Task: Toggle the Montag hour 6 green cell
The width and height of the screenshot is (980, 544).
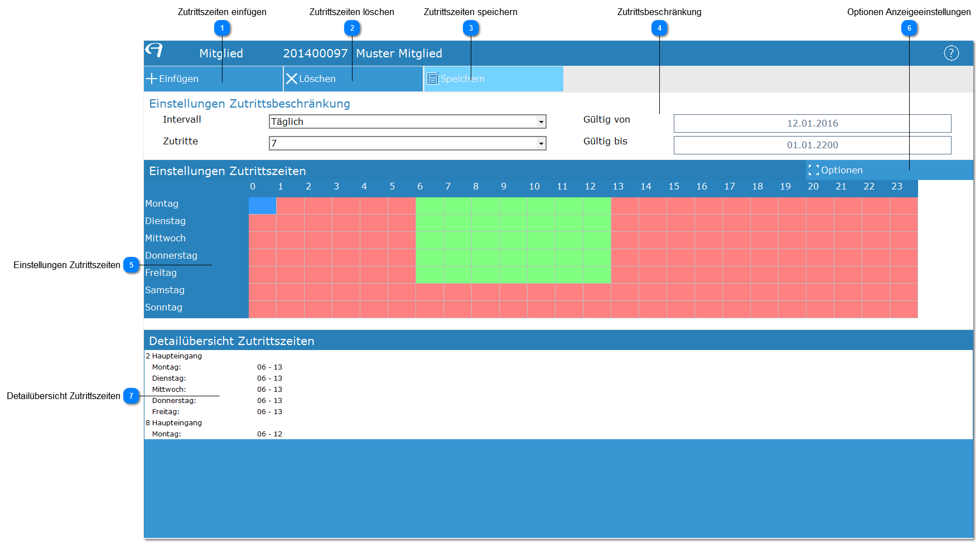Action: (x=429, y=206)
